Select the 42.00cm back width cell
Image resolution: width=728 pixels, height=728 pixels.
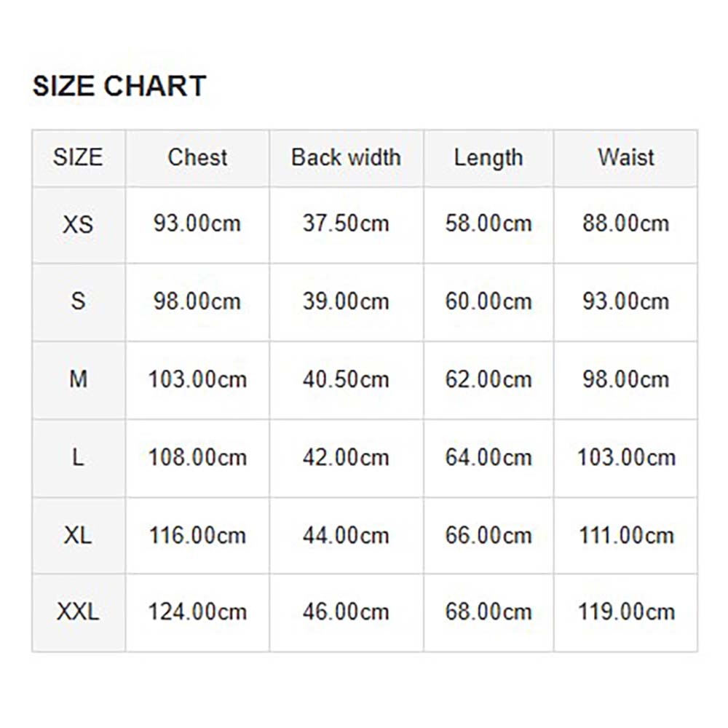[346, 457]
